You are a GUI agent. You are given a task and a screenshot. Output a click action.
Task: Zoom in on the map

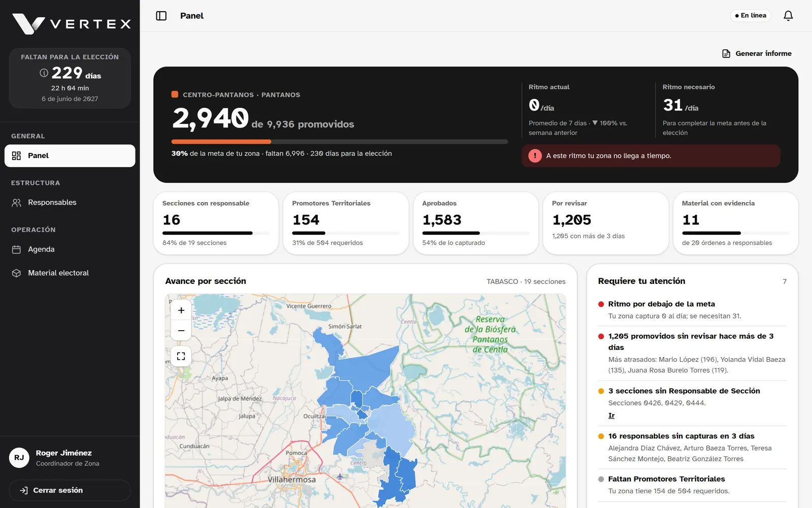pyautogui.click(x=181, y=310)
